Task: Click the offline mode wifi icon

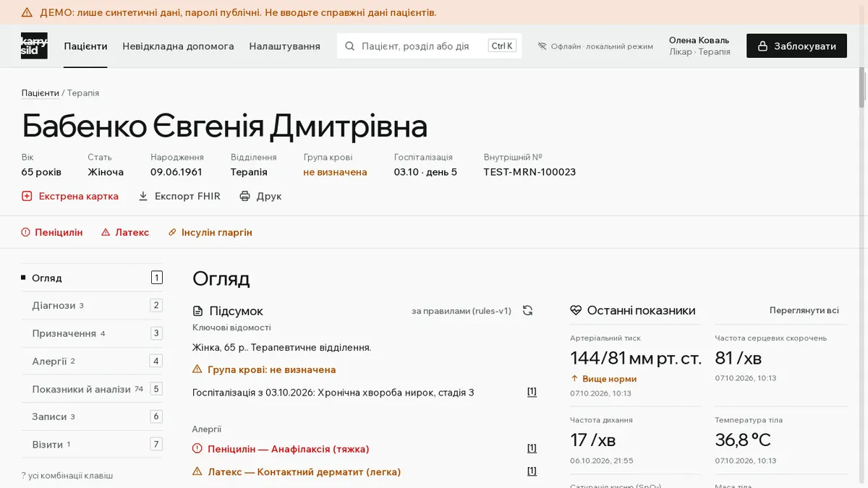Action: pos(542,46)
